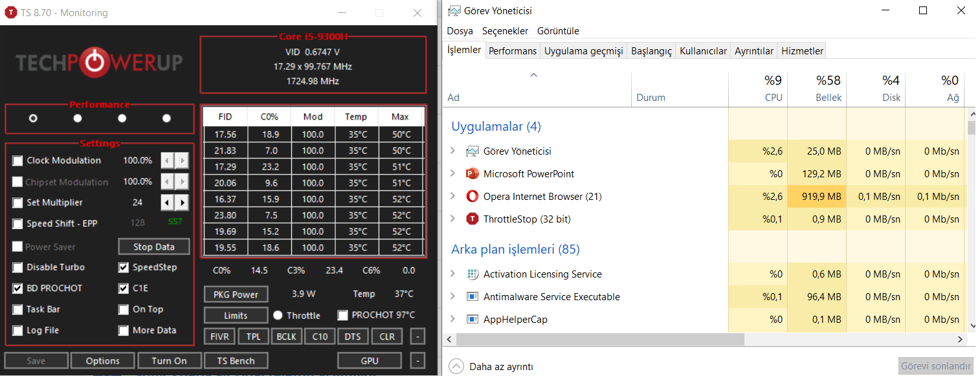The image size is (980, 383).
Task: Select the fourth Performance profile radio button
Action: pyautogui.click(x=166, y=118)
